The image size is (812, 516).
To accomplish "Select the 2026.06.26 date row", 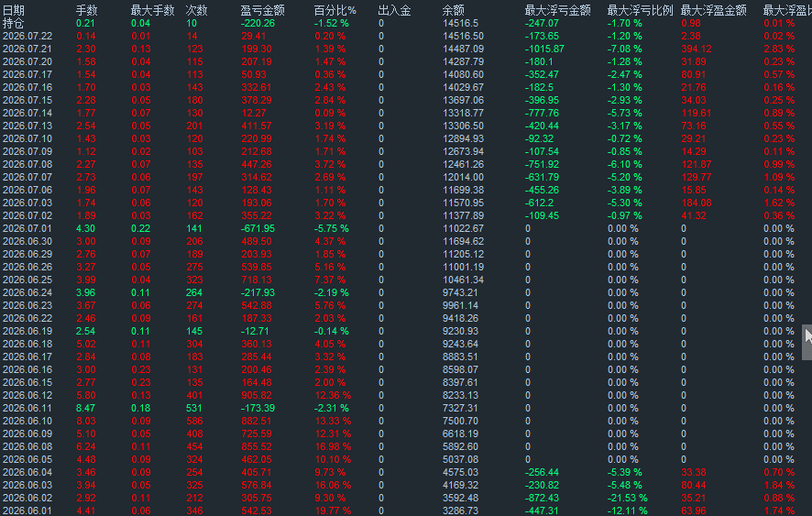I will click(27, 267).
